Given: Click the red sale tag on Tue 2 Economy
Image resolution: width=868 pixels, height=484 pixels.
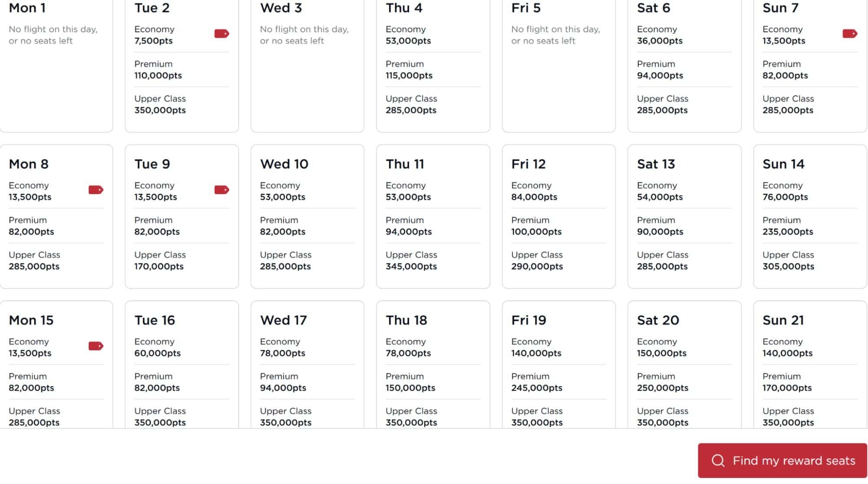Looking at the screenshot, I should (221, 33).
